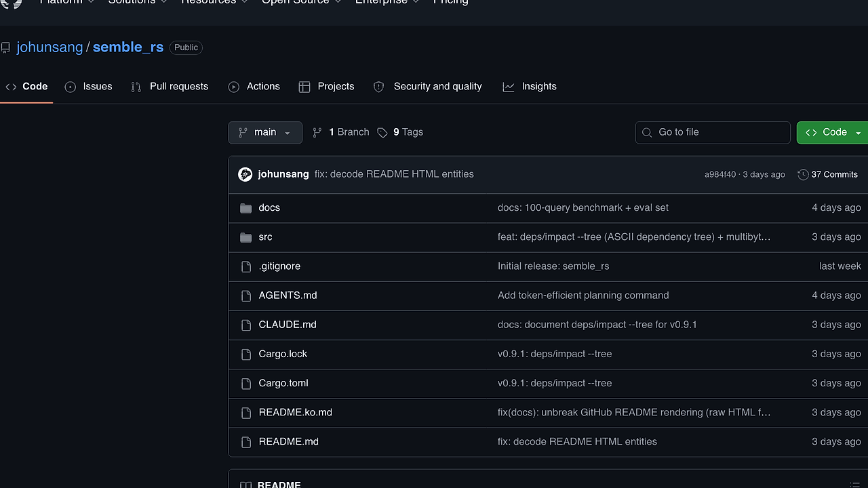Click the README.ko.md file icon
The image size is (868, 488).
(246, 412)
